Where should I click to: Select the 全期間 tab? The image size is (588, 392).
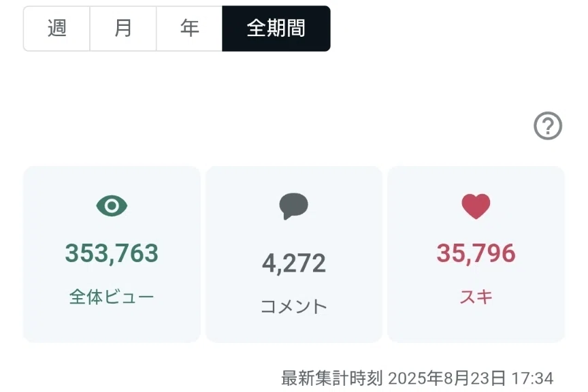276,29
